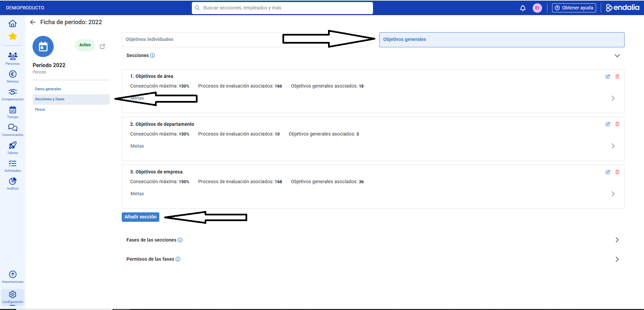Switch to Objetivos generales tab

pos(502,40)
